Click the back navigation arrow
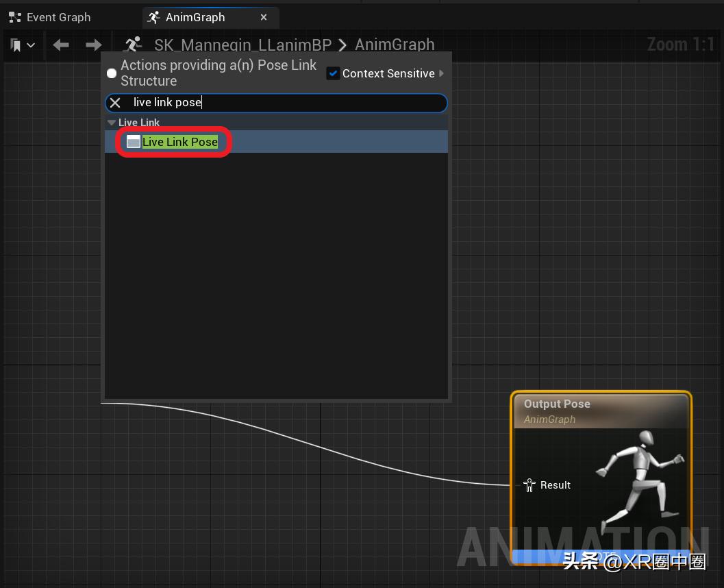The height and width of the screenshot is (588, 724). [61, 45]
